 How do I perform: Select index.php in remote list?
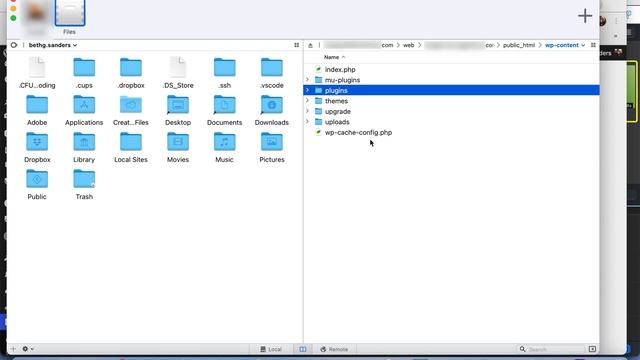(x=451, y=69)
